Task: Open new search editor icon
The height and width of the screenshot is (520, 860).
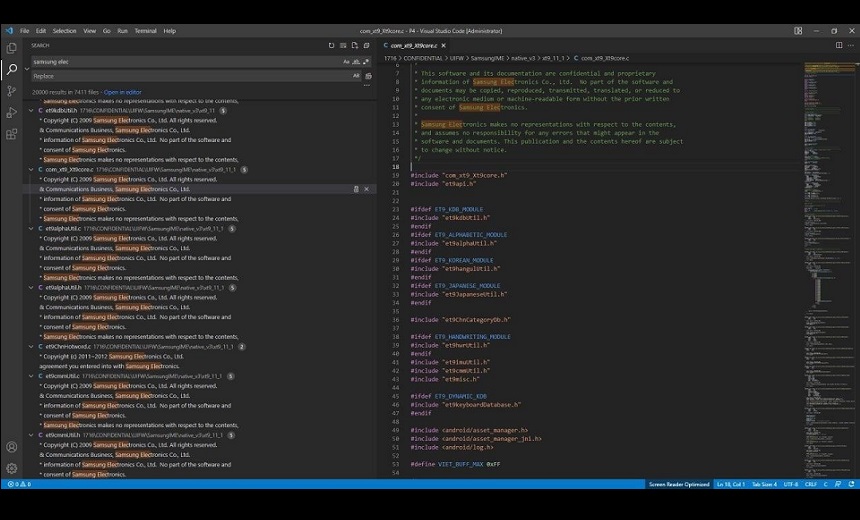Action: coord(354,46)
